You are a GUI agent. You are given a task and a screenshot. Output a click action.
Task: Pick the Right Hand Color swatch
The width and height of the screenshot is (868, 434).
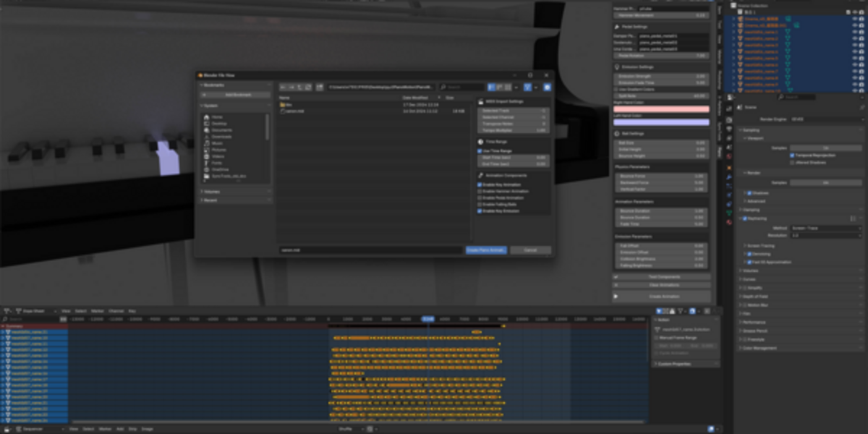pos(661,109)
